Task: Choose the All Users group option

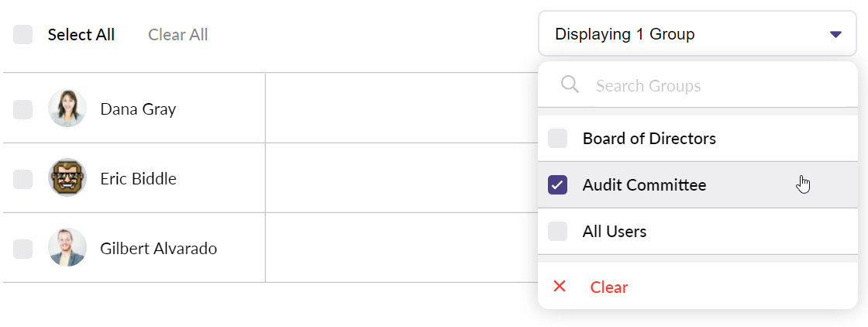Action: [x=615, y=232]
